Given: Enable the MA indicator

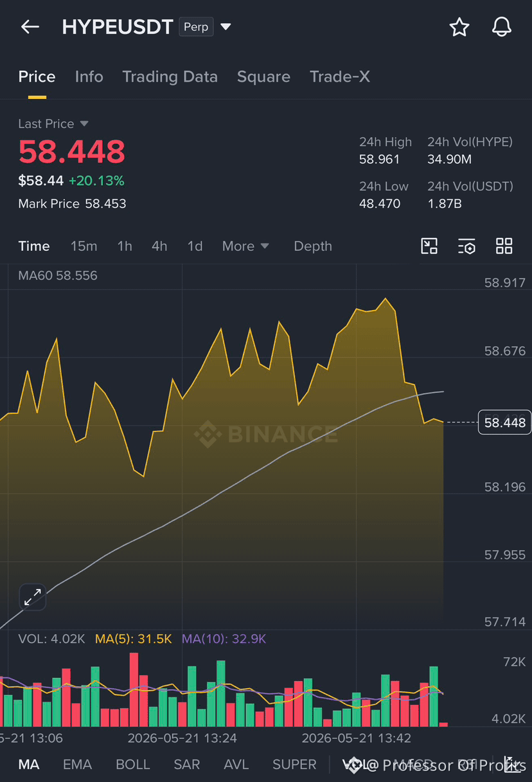Looking at the screenshot, I should point(29,765).
